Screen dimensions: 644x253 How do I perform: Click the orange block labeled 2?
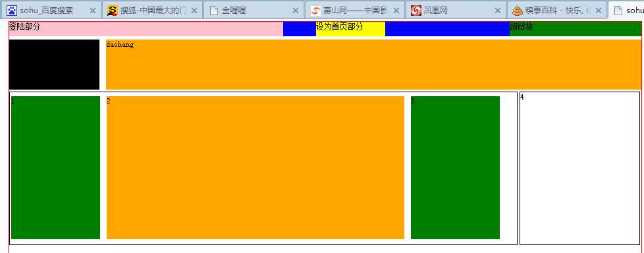click(255, 167)
